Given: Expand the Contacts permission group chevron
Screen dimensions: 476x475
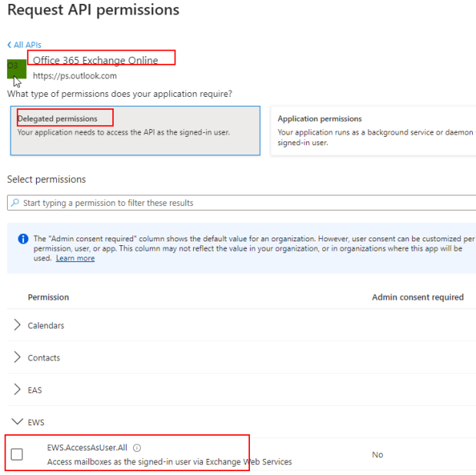Looking at the screenshot, I should 18,357.
